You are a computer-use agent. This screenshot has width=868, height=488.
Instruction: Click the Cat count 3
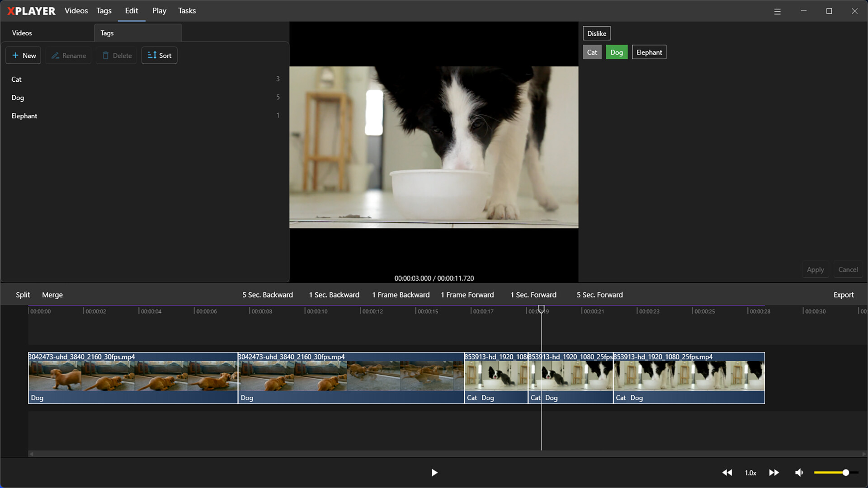coord(278,79)
